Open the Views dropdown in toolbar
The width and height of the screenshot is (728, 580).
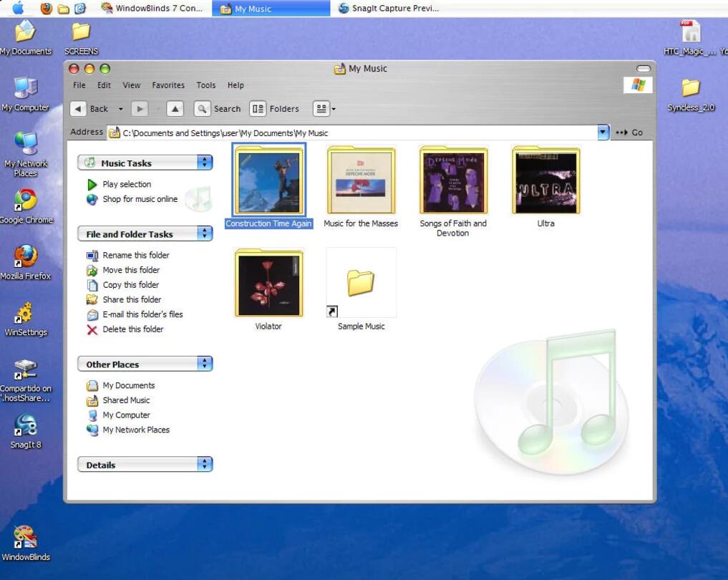[324, 109]
